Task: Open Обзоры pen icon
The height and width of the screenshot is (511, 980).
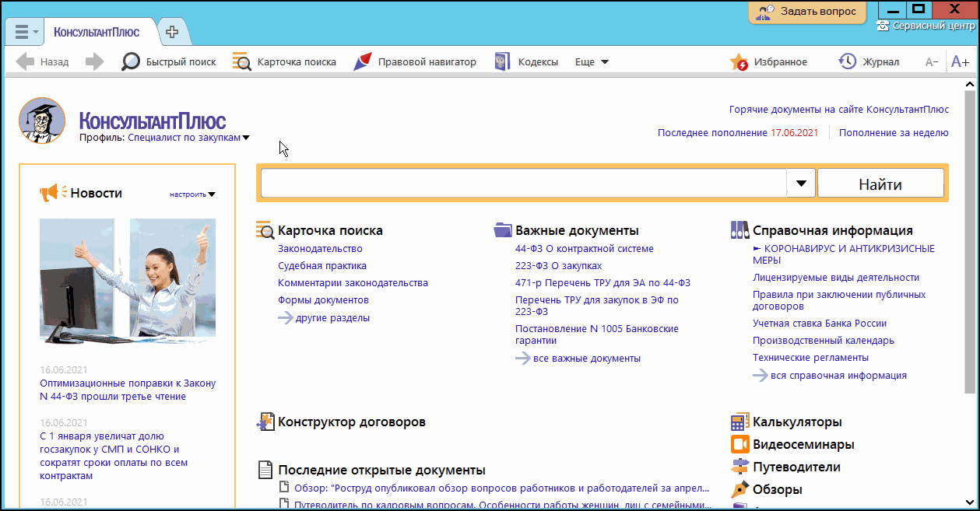Action: (x=739, y=490)
